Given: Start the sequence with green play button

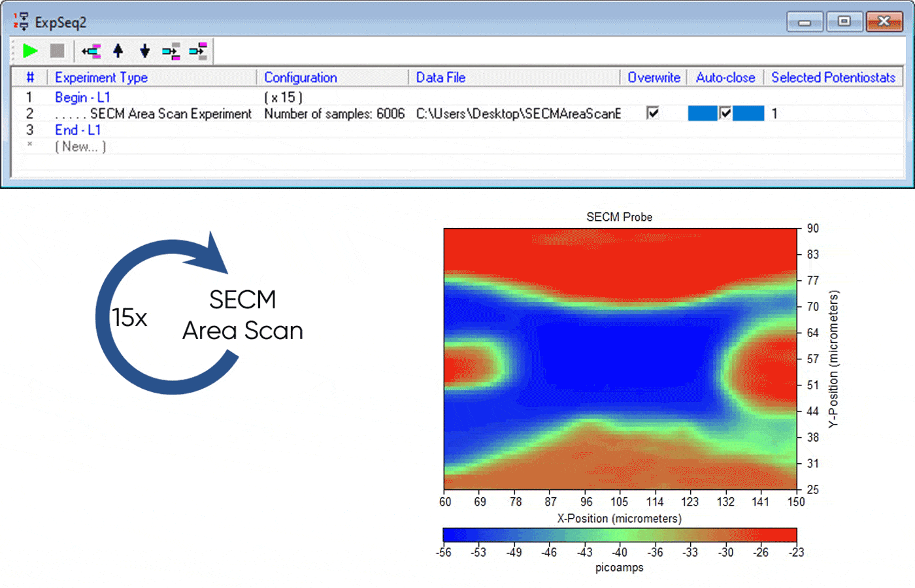Looking at the screenshot, I should (x=30, y=51).
